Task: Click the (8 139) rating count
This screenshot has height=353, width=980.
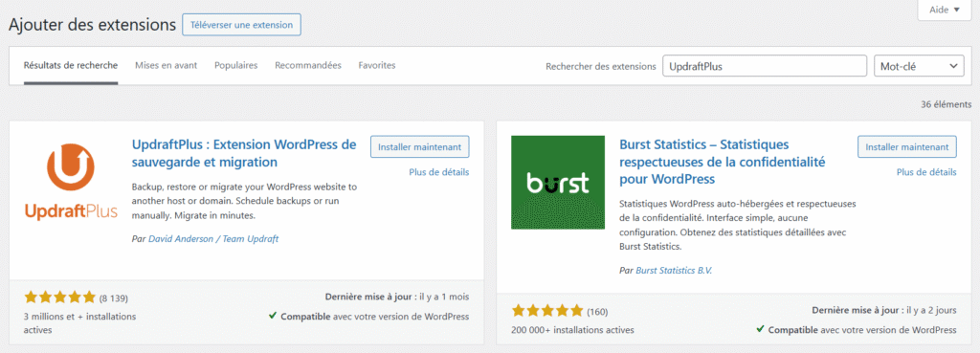Action: [x=114, y=298]
